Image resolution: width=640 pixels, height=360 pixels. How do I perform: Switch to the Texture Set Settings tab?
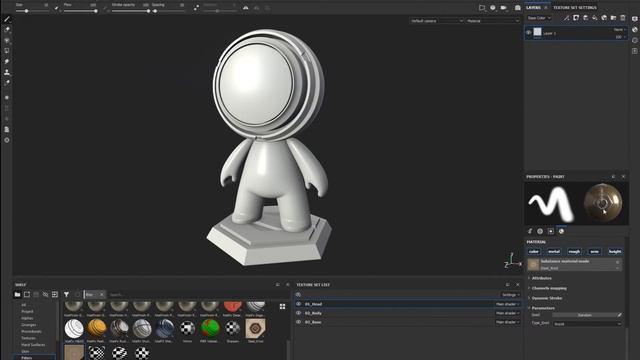[575, 7]
